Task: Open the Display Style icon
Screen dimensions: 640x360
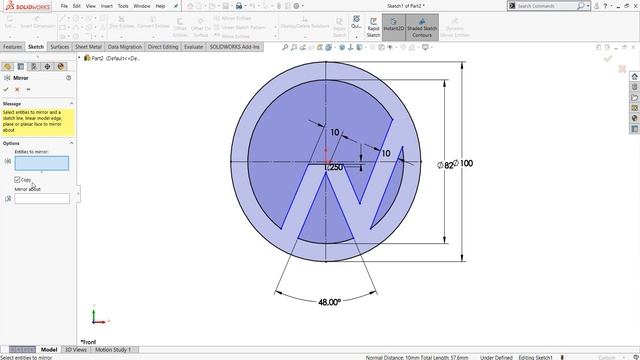Action: point(360,47)
